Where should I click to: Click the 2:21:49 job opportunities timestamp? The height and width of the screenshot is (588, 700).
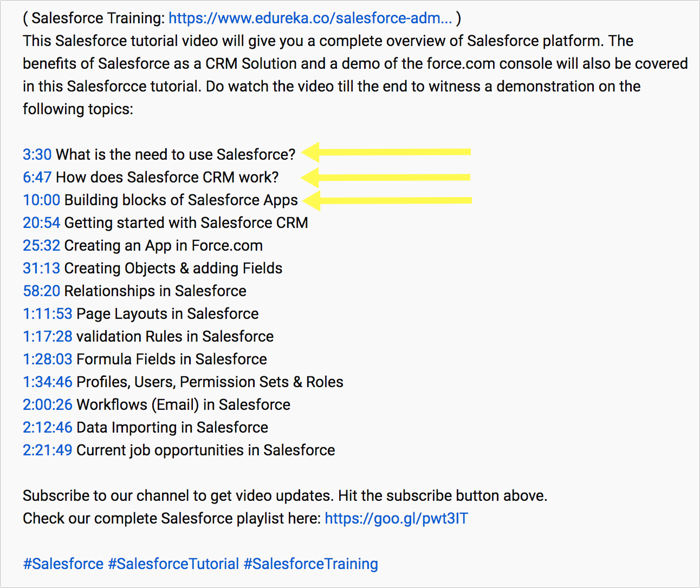pos(47,450)
